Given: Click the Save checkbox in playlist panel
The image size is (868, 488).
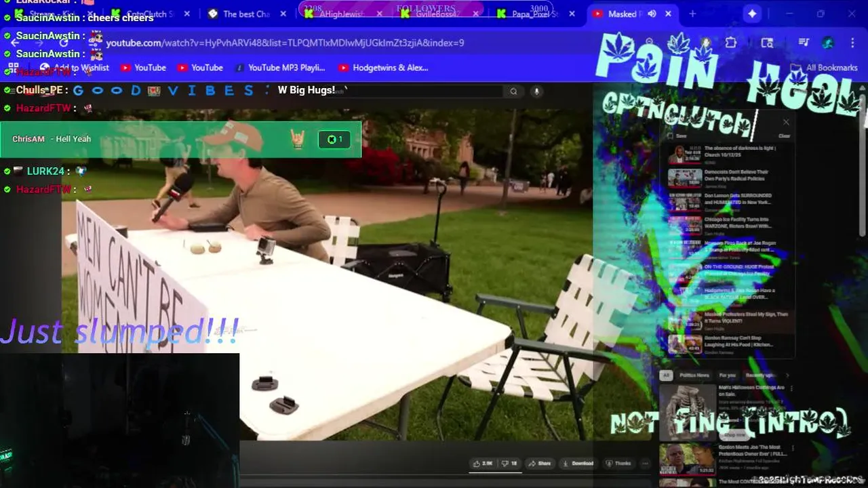Looking at the screenshot, I should click(x=677, y=136).
